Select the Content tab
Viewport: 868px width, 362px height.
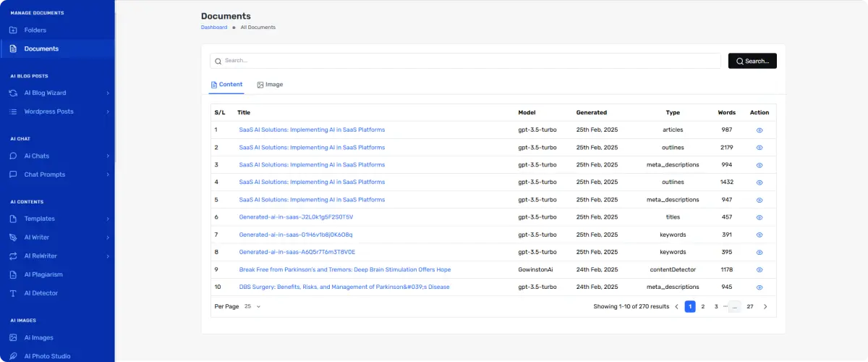226,85
